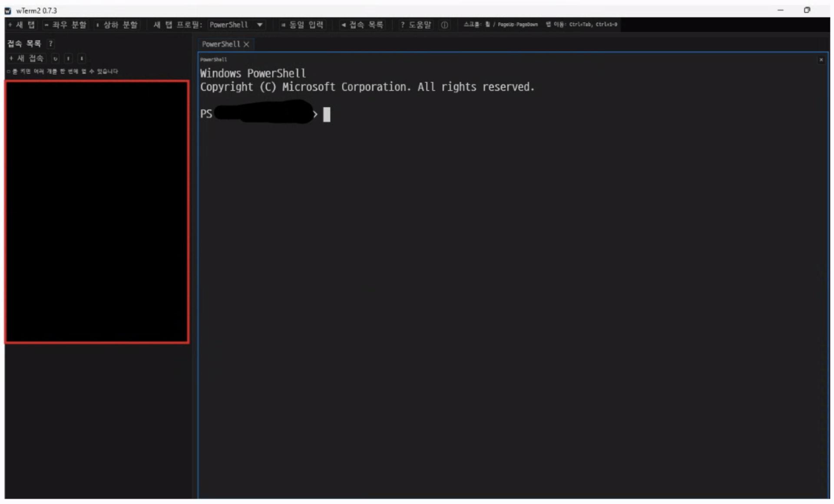Click the refresh icon in connection list panel
834x504 pixels.
click(x=55, y=58)
